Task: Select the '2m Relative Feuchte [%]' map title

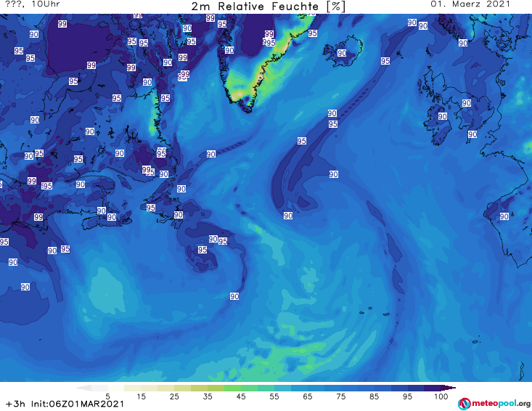Action: coord(268,7)
